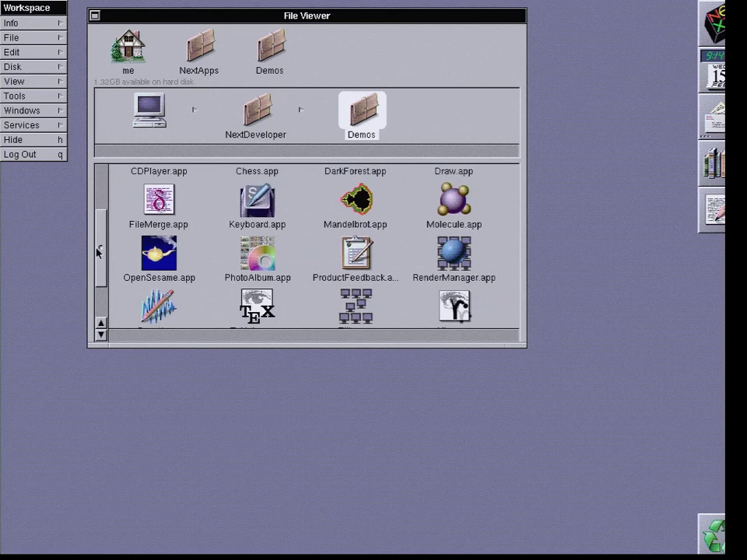Click the PhotoAlbum.app file name

258,278
